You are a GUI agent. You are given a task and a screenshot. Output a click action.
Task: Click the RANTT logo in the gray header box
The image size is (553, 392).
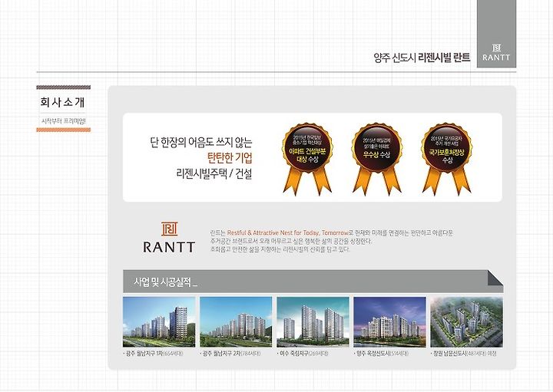pyautogui.click(x=496, y=52)
